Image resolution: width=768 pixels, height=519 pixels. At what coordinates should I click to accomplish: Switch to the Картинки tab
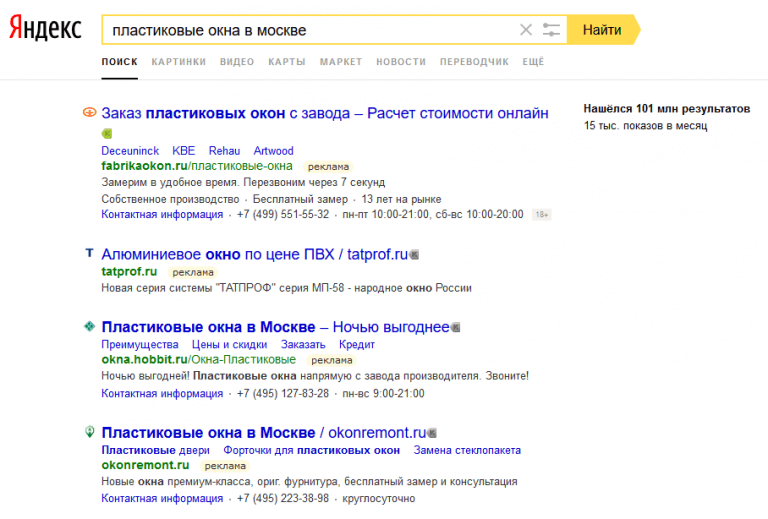pos(179,62)
